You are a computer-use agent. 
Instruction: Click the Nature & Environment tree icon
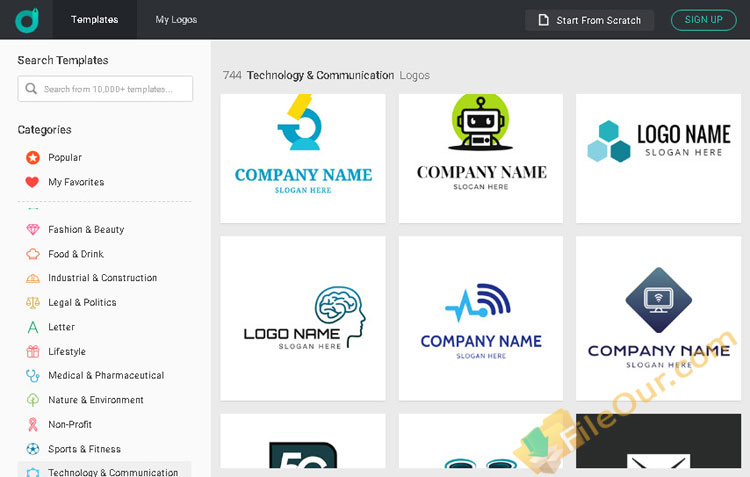(x=32, y=400)
